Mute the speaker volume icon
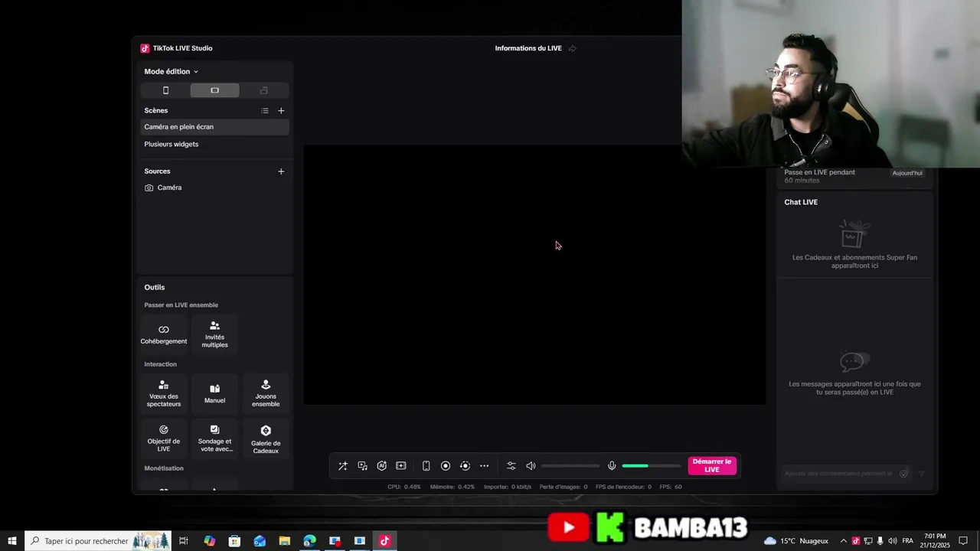Screen dimensions: 980x551 (x=531, y=466)
